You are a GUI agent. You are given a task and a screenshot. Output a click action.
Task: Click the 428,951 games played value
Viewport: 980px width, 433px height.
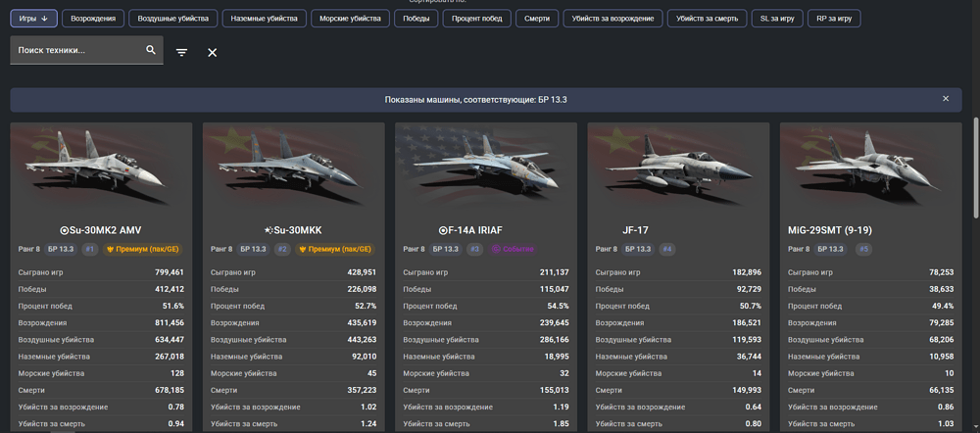362,272
